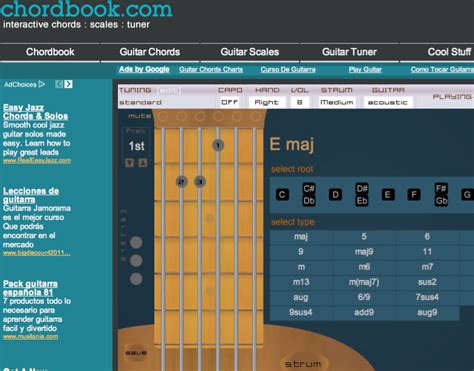Viewport: 474px width, 371px height.
Task: Open the Easy Jazz Chords & Solos ad
Action: click(35, 112)
